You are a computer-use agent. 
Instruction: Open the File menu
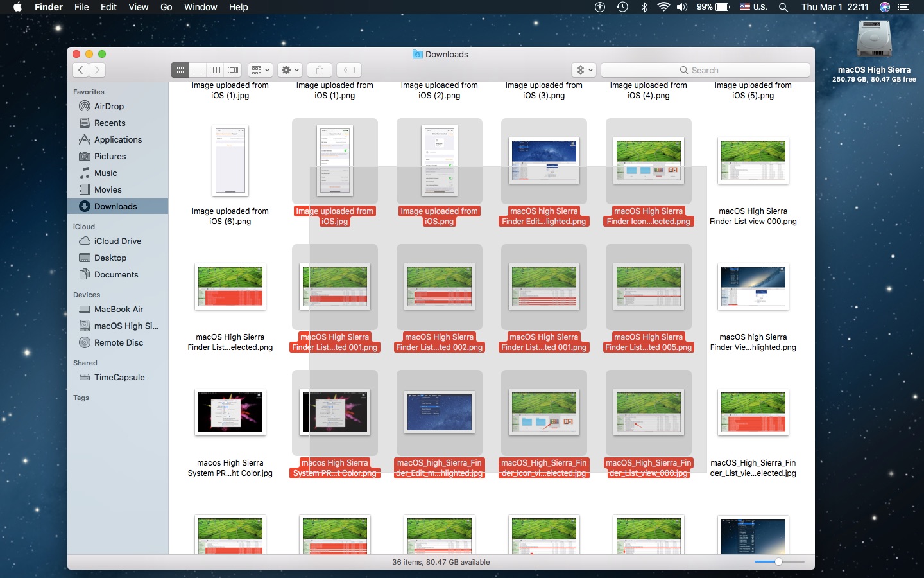[x=81, y=7]
